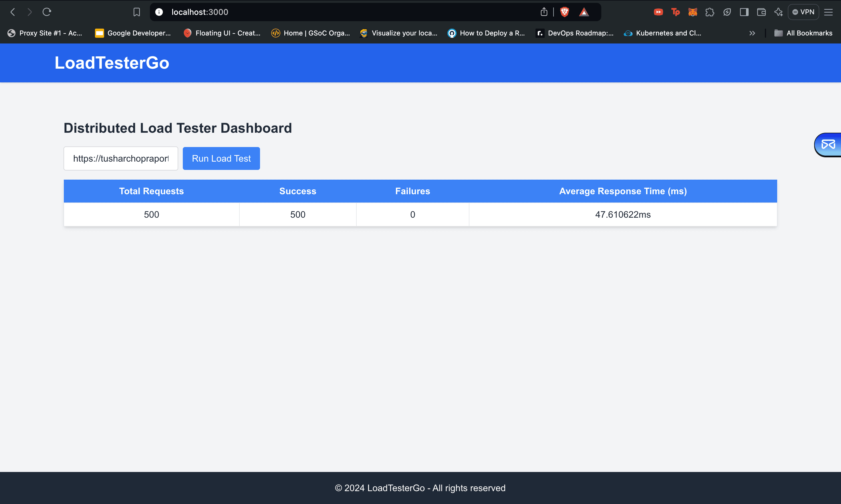Select the Failures value 0
841x504 pixels.
[x=413, y=215]
